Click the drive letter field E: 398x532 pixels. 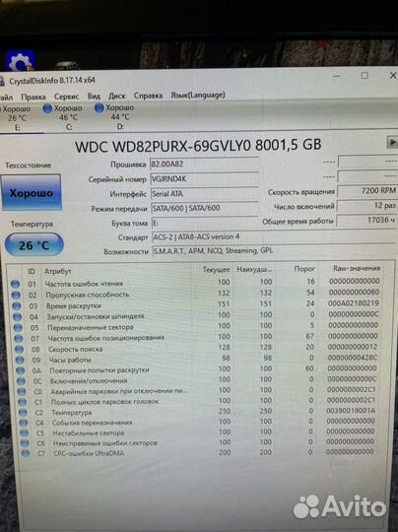205,223
